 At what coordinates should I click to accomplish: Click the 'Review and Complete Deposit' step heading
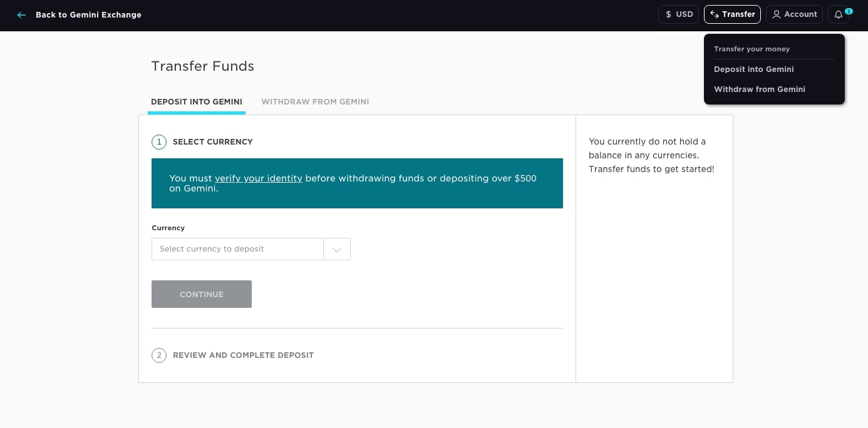pyautogui.click(x=243, y=355)
